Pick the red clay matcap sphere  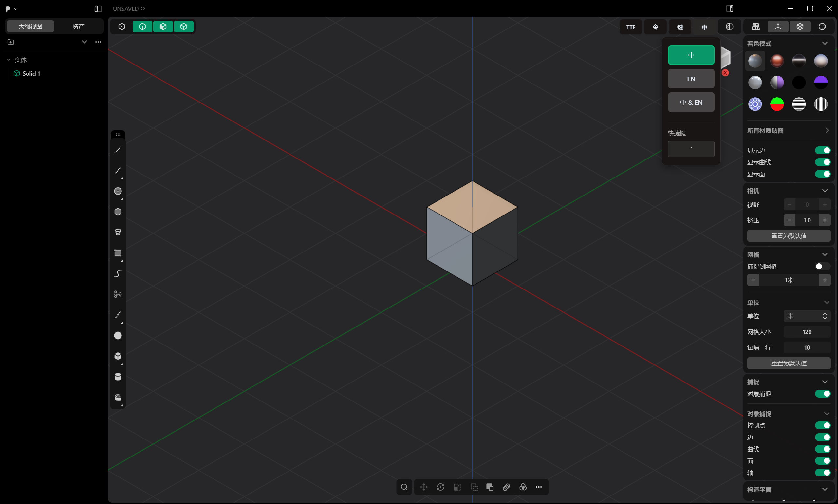(777, 61)
